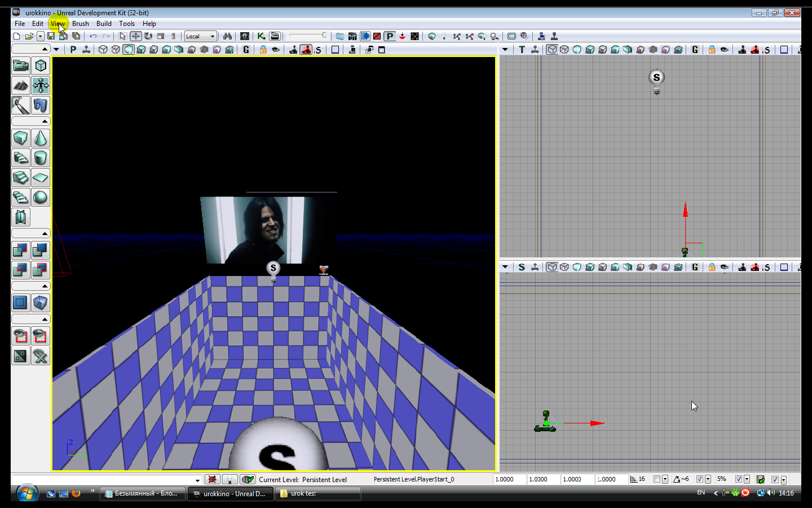The height and width of the screenshot is (508, 812).
Task: Show selected actors only icon
Action: (x=21, y=336)
